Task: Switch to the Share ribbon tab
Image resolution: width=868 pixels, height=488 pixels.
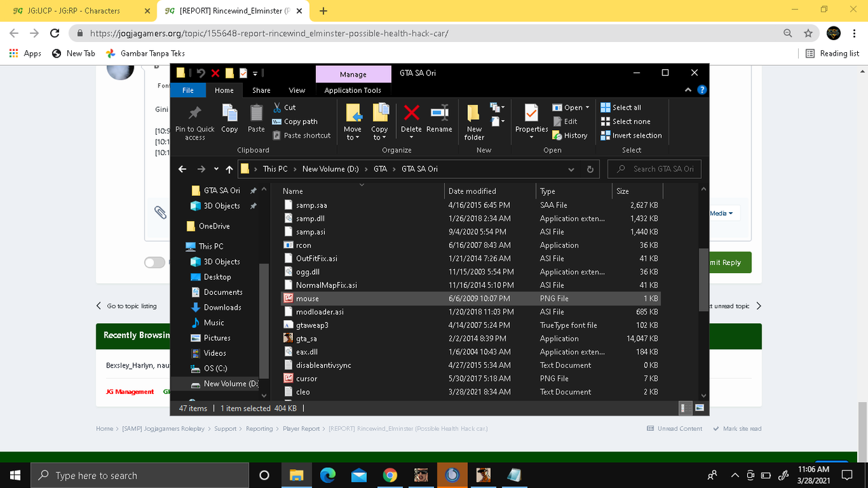Action: click(x=261, y=90)
